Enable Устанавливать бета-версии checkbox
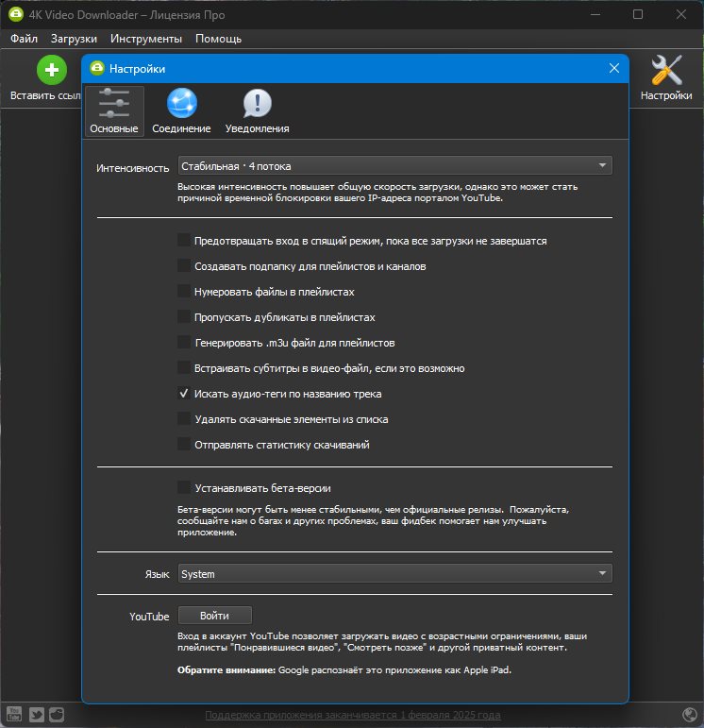The height and width of the screenshot is (728, 704). 184,487
